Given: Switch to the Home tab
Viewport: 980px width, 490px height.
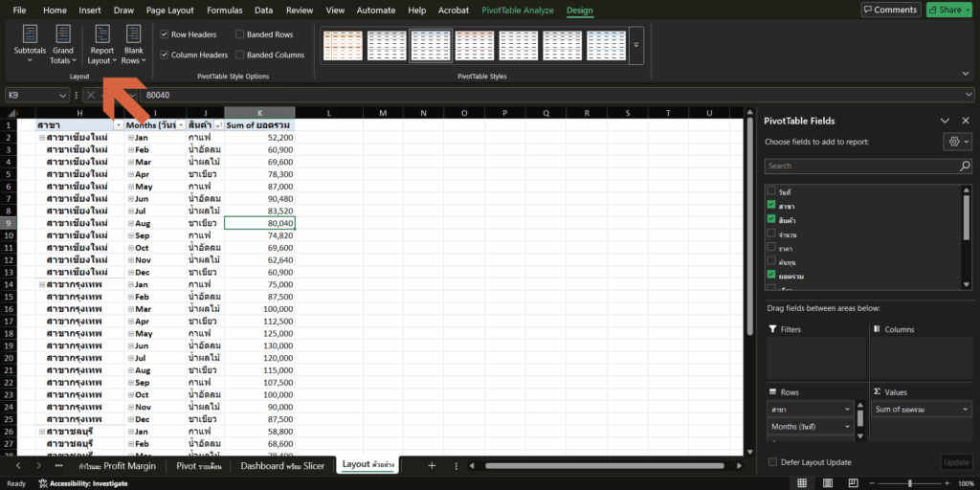Looking at the screenshot, I should click(x=55, y=10).
